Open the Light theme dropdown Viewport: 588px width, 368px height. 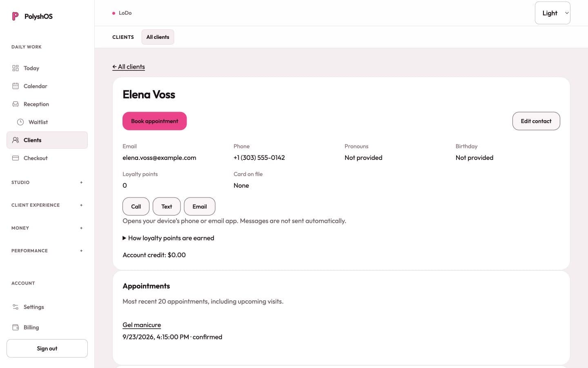pos(552,13)
